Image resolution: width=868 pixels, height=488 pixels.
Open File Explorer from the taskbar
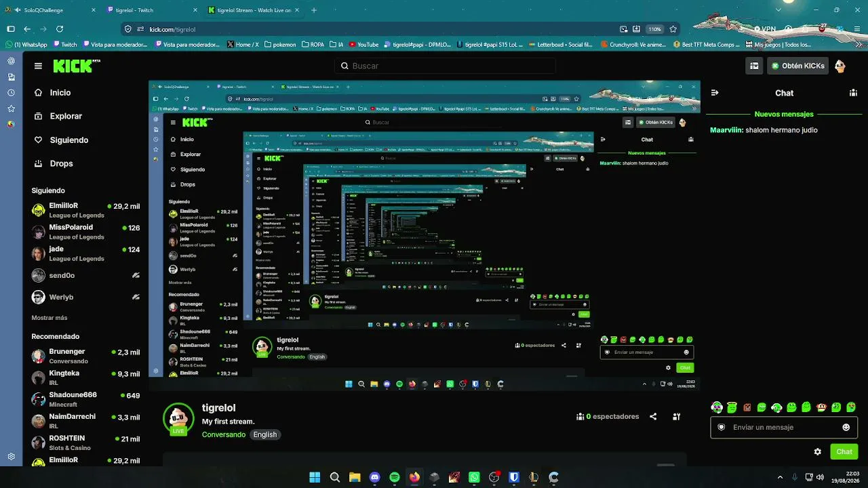(355, 477)
